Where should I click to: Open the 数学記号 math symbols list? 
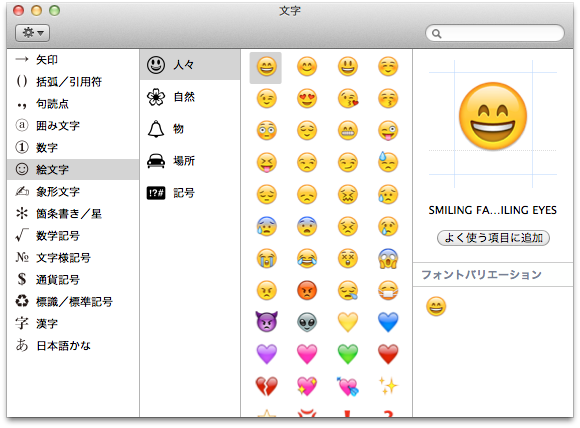(73, 235)
